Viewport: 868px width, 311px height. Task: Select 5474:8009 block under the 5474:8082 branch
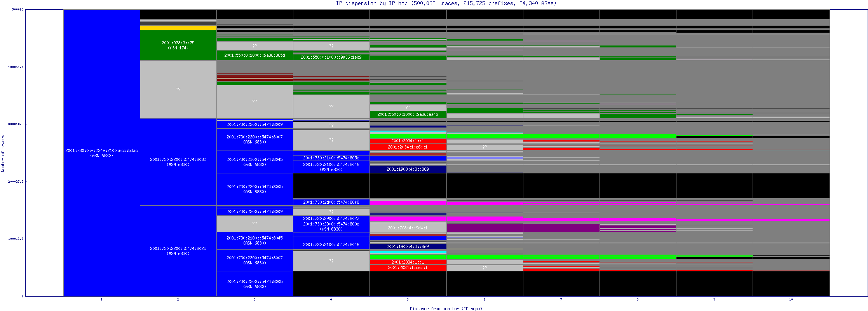(x=254, y=124)
